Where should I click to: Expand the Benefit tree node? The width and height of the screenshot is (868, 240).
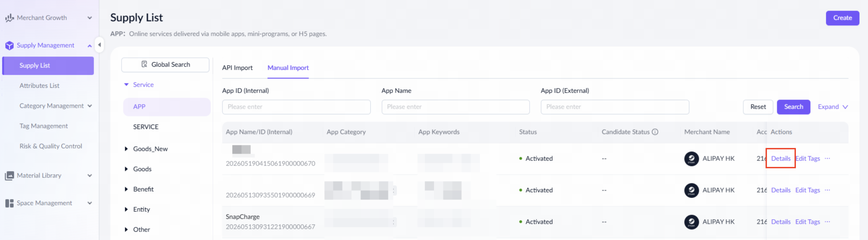click(x=126, y=189)
